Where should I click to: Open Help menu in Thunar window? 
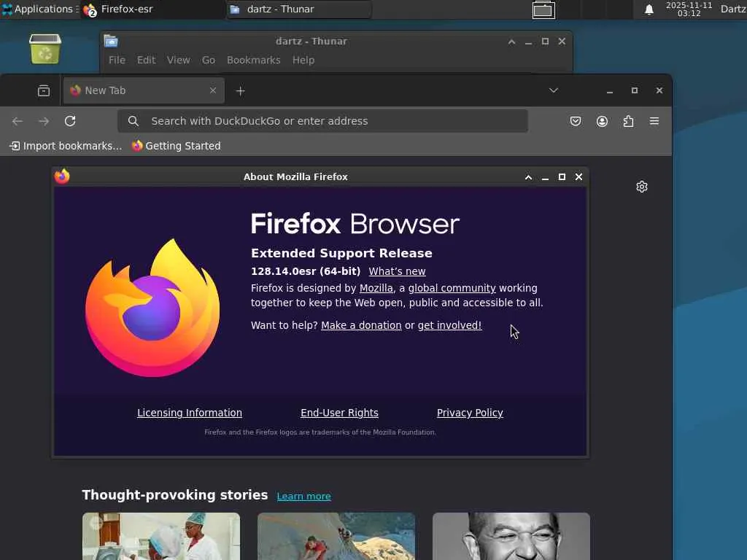tap(303, 60)
